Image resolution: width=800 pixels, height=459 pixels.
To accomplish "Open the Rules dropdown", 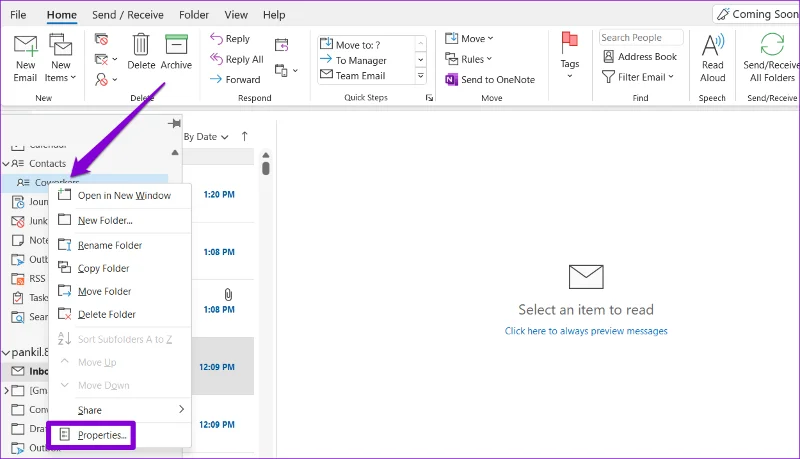I will coord(468,59).
